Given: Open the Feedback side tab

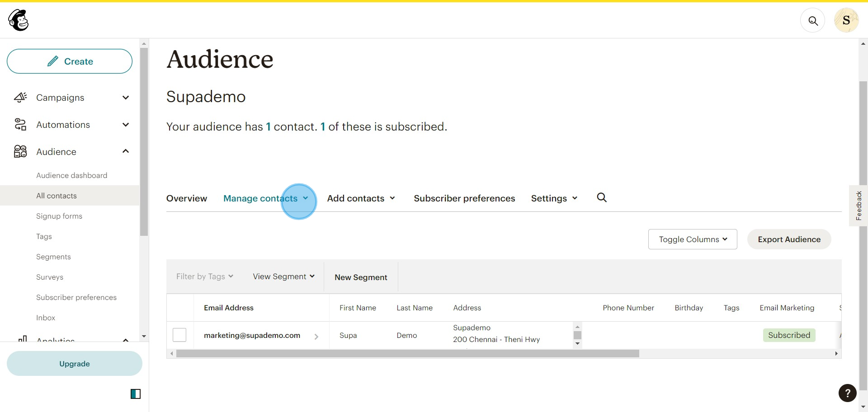Looking at the screenshot, I should coord(859,206).
